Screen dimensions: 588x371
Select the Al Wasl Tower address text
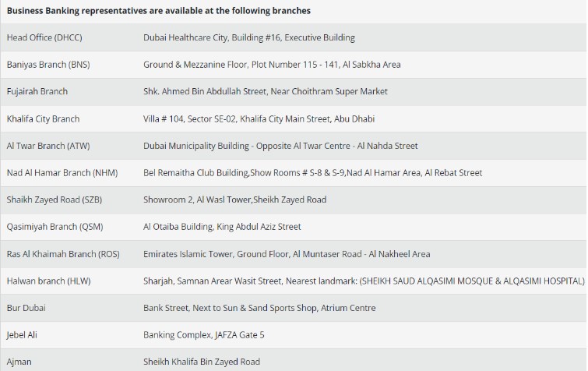pyautogui.click(x=234, y=200)
